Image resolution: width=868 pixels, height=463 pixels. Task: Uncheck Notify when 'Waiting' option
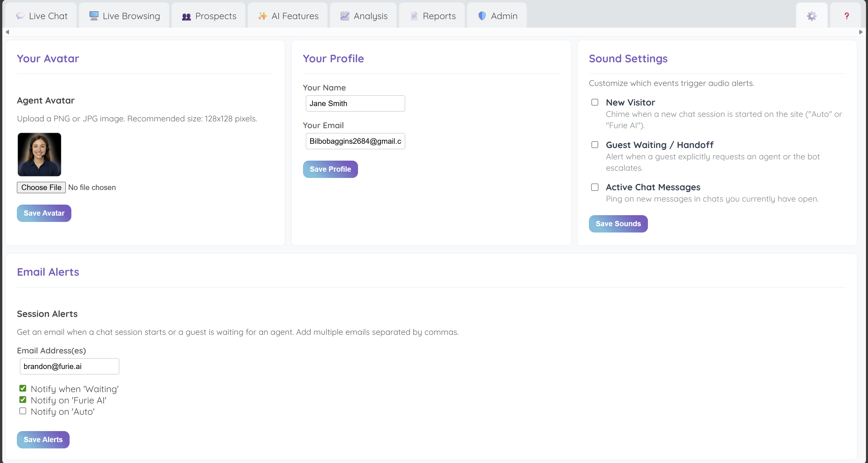click(23, 389)
